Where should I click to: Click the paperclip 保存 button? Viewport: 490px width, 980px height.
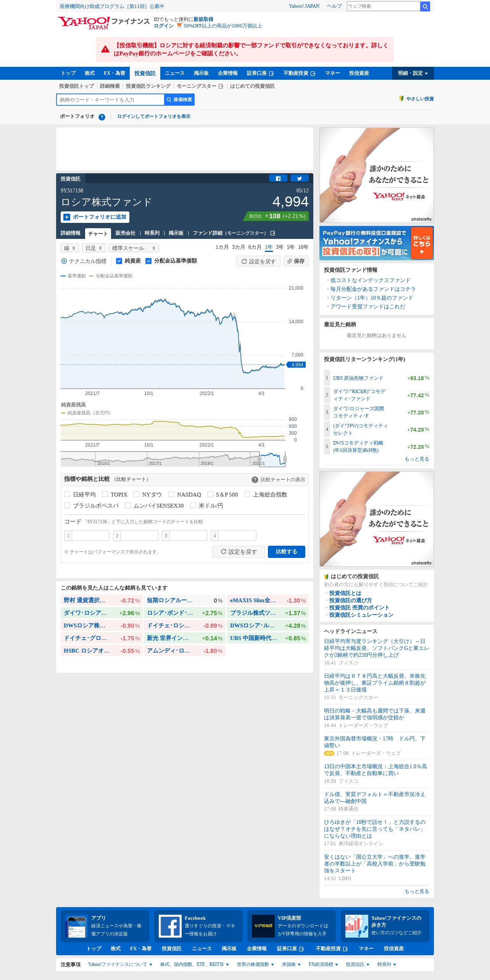click(296, 261)
